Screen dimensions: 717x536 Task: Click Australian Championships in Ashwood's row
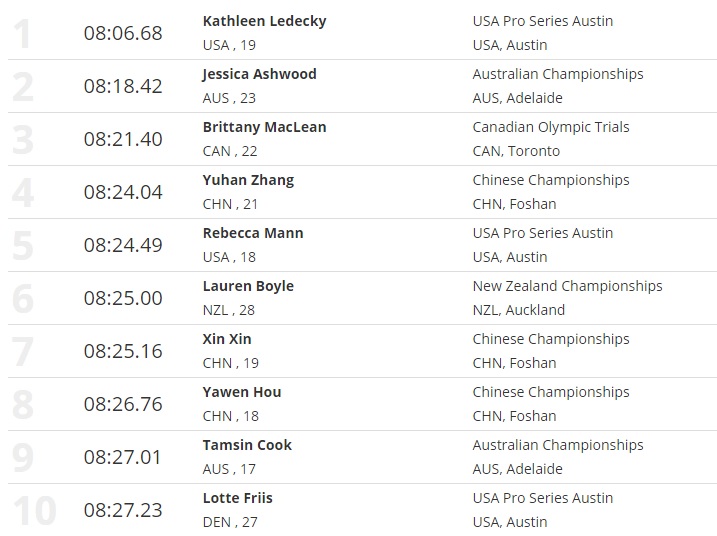pyautogui.click(x=558, y=74)
